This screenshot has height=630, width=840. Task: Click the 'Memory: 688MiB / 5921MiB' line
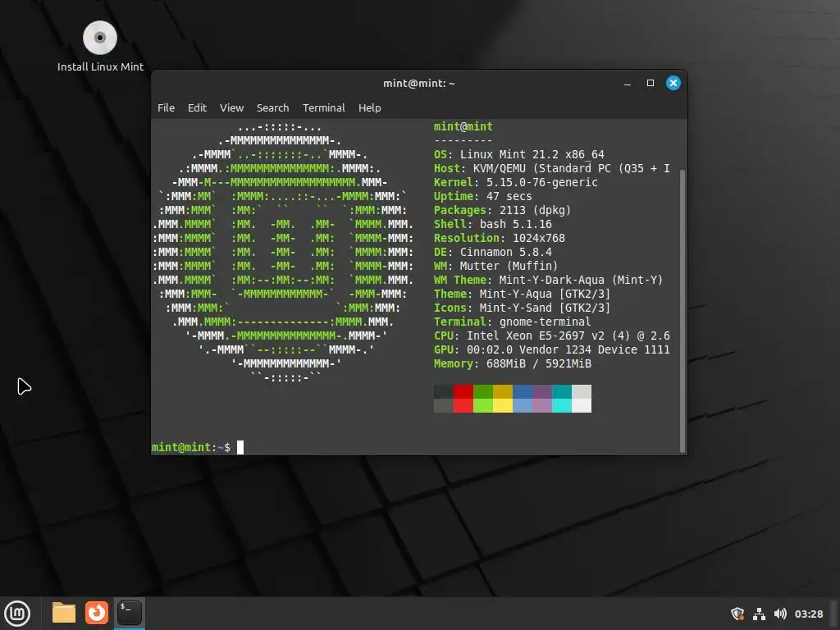(x=513, y=363)
